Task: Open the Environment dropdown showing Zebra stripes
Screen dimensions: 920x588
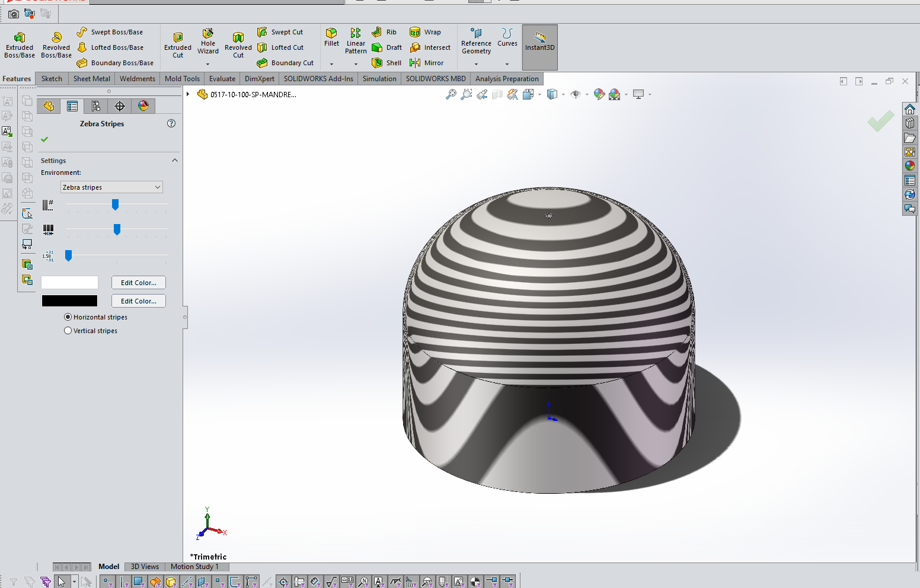Action: (x=111, y=187)
